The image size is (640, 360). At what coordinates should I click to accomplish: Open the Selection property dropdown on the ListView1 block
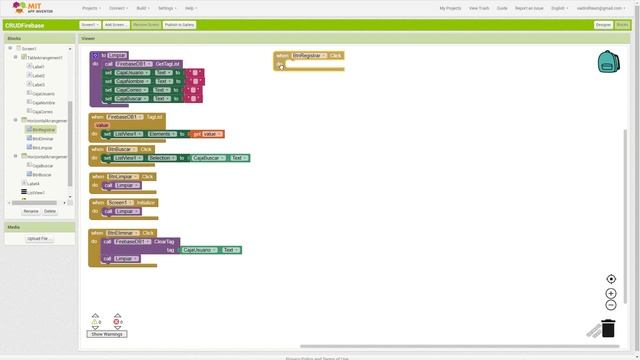162,158
